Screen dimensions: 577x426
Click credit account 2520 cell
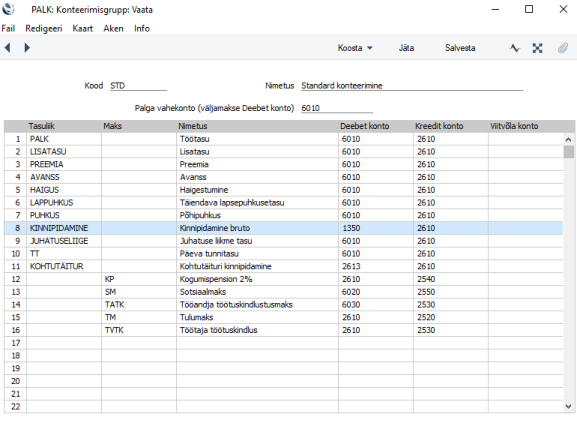[x=451, y=317]
